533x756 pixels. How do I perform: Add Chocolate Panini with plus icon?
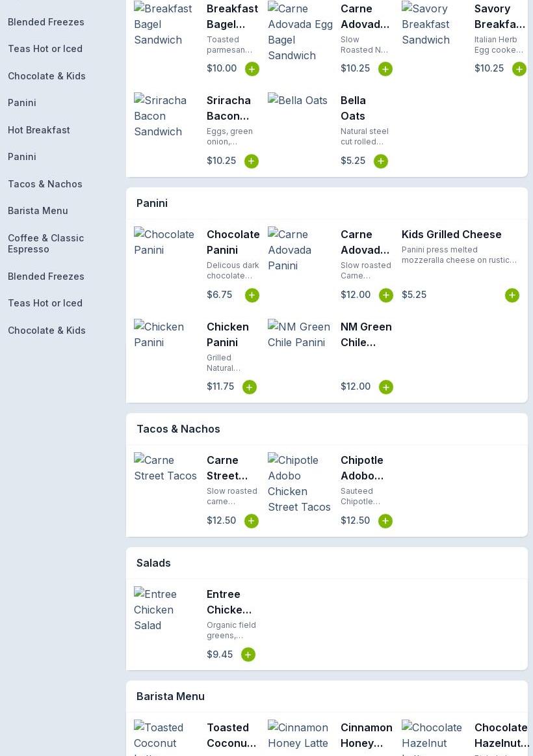[252, 295]
